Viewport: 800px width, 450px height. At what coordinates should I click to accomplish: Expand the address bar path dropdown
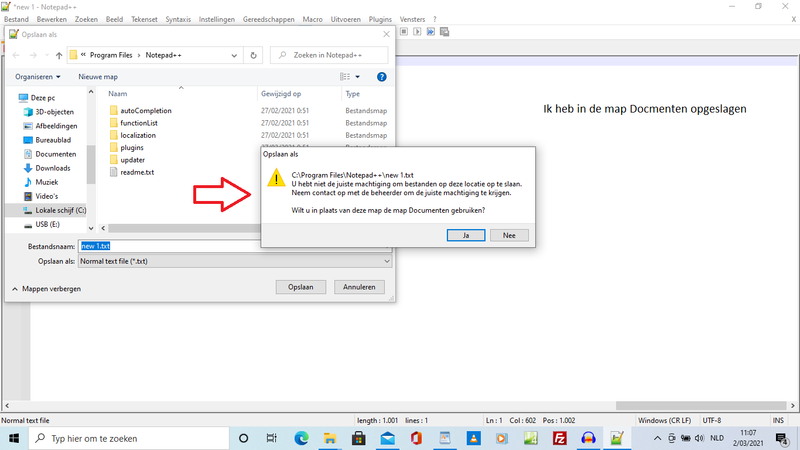[234, 55]
